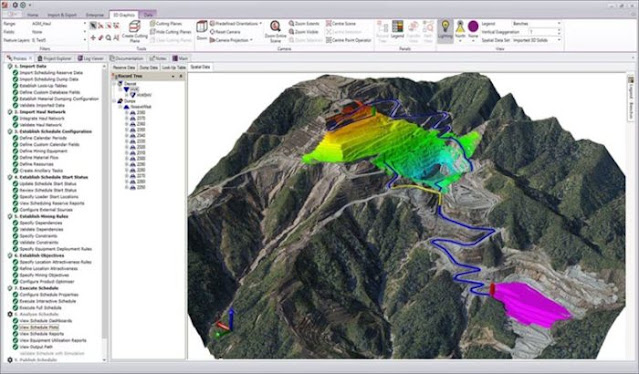
Task: Open the Project Explorer tab
Action: 54,58
